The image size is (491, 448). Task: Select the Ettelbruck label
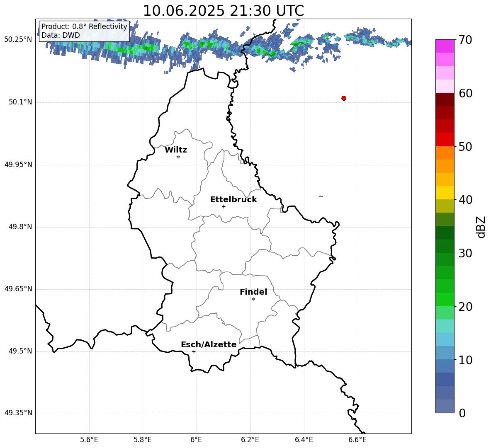coord(233,200)
